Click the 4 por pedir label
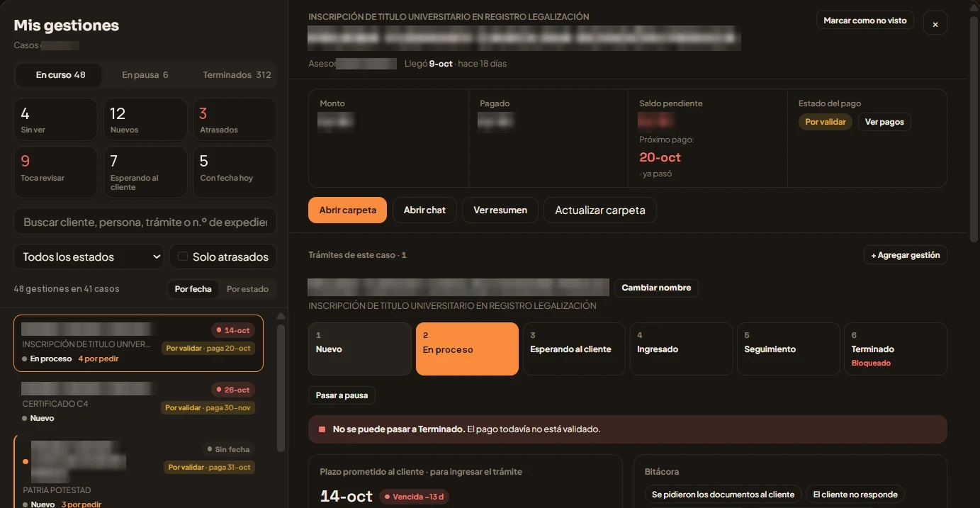Screen dimensions: 980x508 point(98,359)
